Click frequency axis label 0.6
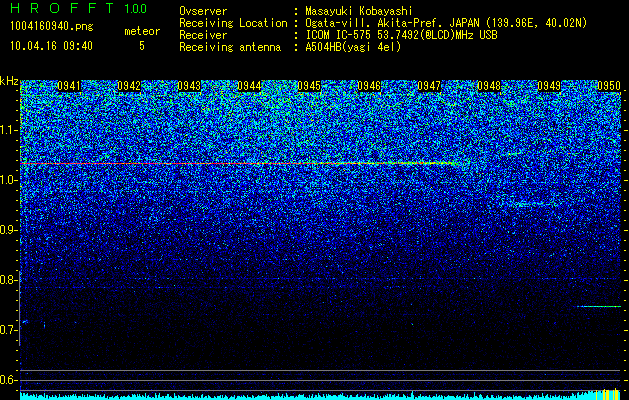The image size is (629, 400). (x=8, y=380)
